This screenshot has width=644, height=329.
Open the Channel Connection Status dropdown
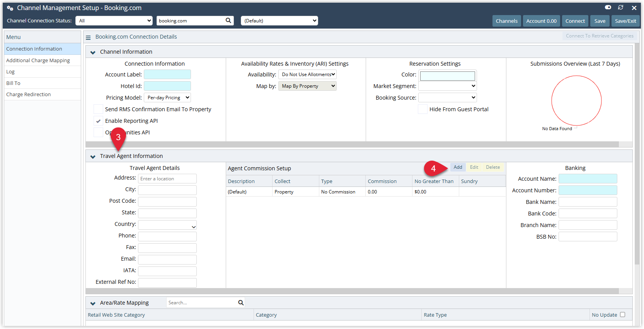pyautogui.click(x=114, y=21)
